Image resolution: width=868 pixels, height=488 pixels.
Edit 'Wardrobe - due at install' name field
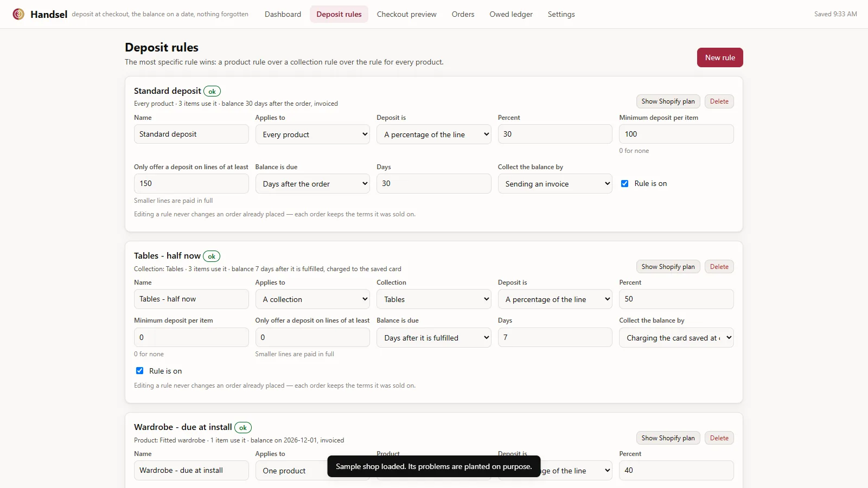pyautogui.click(x=192, y=470)
